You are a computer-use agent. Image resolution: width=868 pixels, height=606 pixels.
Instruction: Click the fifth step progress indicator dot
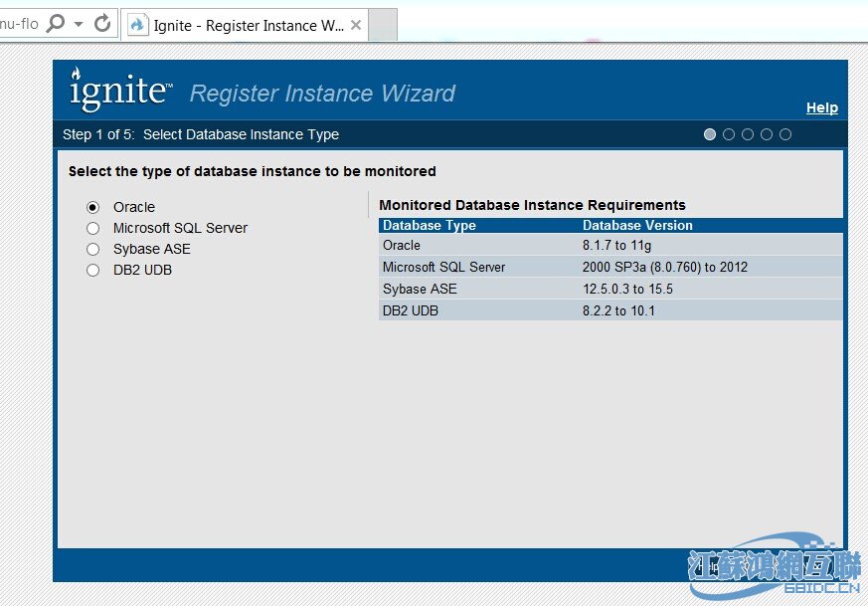click(x=784, y=134)
